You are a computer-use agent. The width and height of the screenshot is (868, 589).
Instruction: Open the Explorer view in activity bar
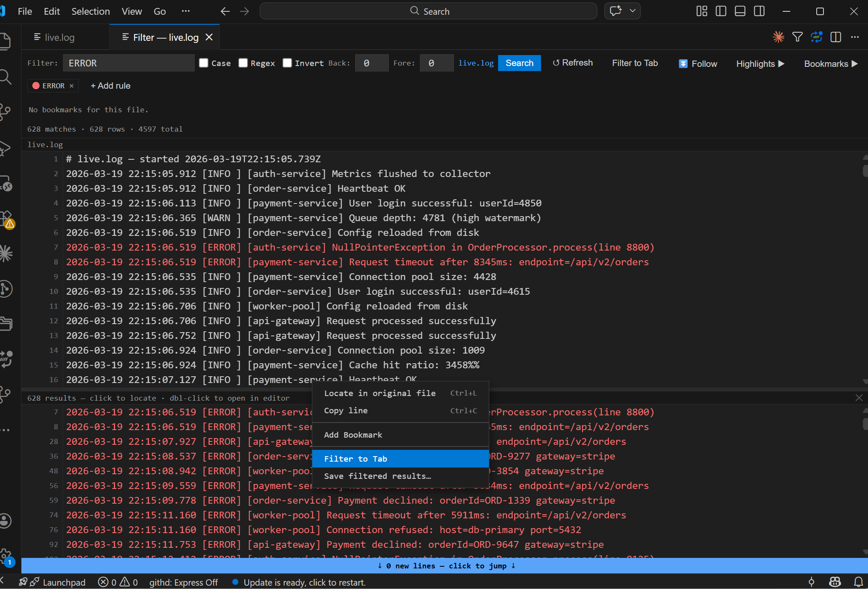tap(5, 41)
